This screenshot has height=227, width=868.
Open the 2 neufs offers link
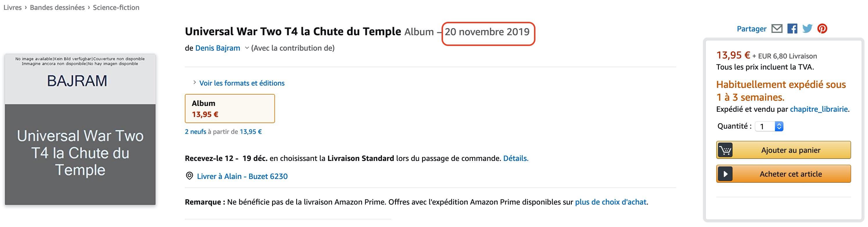(195, 132)
